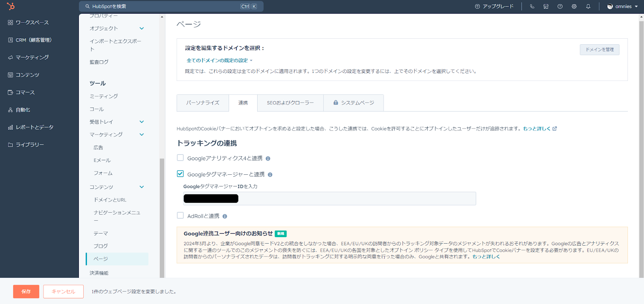Open フォーム under マーケティング settings
Image resolution: width=644 pixels, height=304 pixels.
(103, 173)
